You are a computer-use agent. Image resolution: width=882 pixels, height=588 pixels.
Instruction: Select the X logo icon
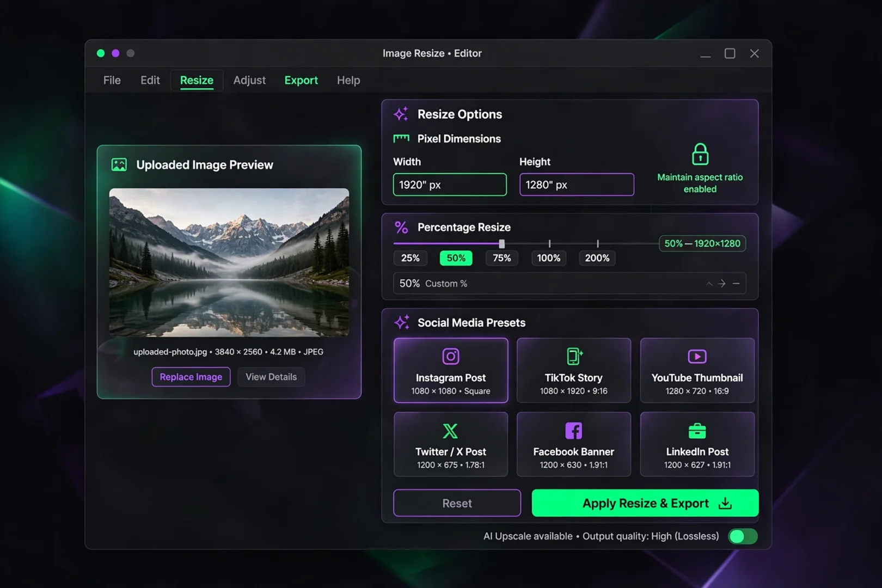click(x=450, y=431)
